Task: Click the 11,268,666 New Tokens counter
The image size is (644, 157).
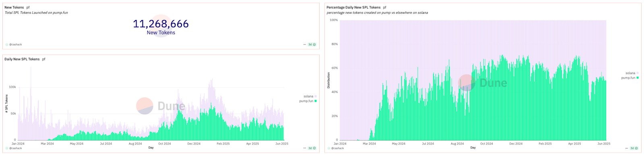Action: [161, 27]
